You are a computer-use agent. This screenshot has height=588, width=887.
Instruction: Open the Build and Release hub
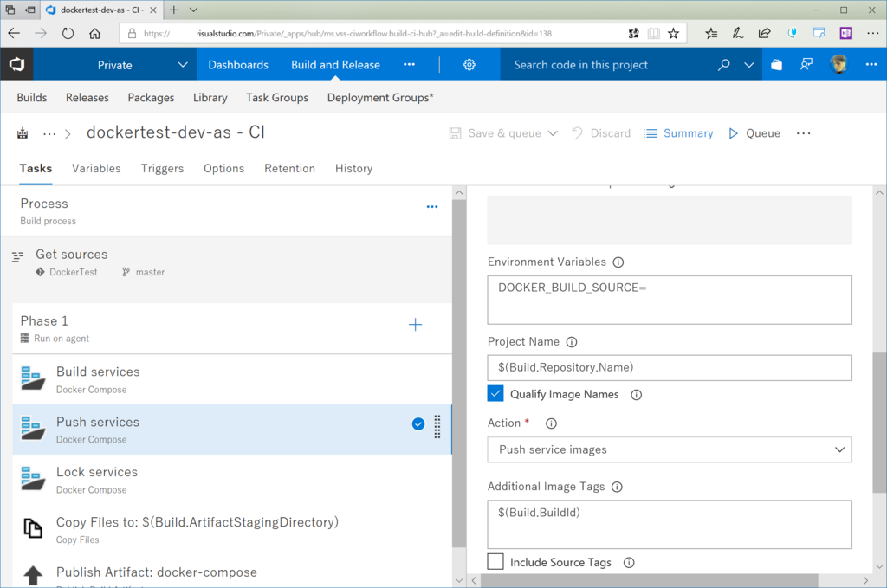335,64
